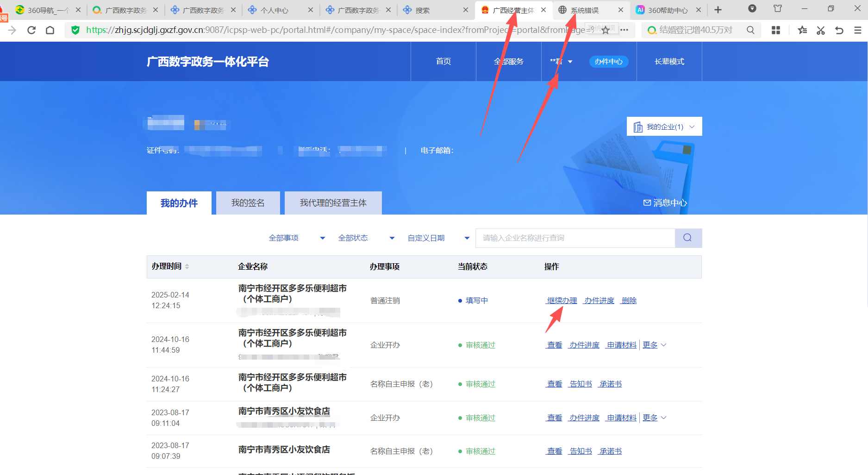
Task: Click the scissors screenshot tool icon
Action: click(x=821, y=30)
